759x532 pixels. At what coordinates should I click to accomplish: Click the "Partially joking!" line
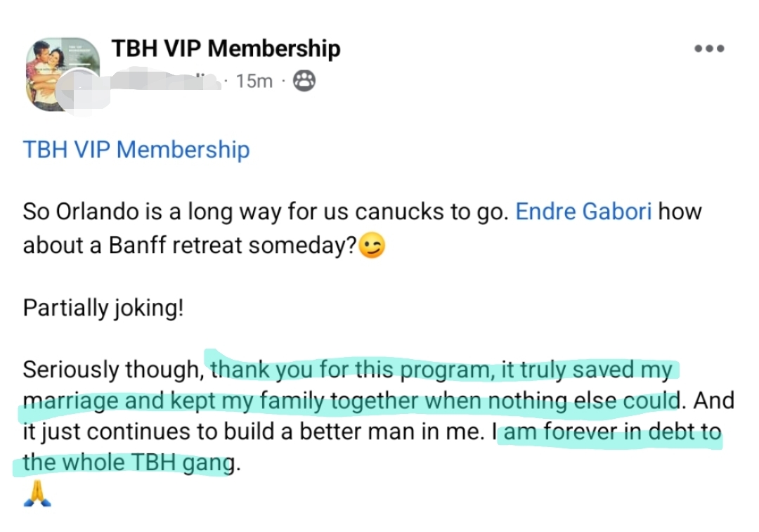[x=103, y=308]
